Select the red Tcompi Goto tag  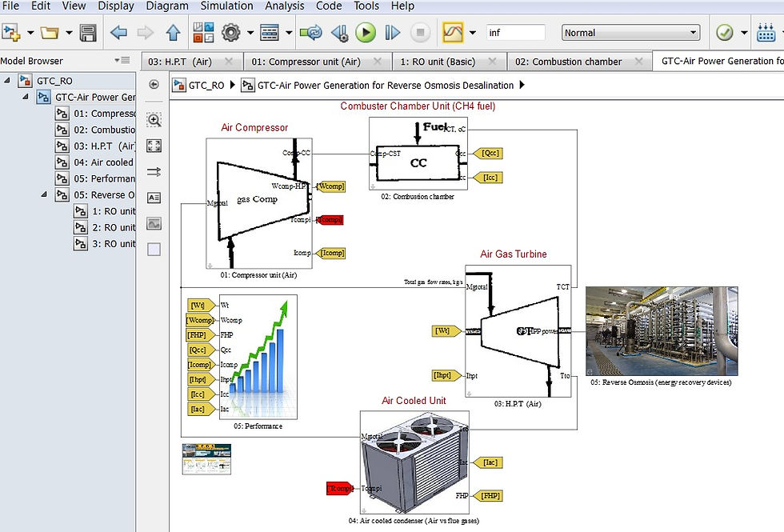[x=330, y=219]
